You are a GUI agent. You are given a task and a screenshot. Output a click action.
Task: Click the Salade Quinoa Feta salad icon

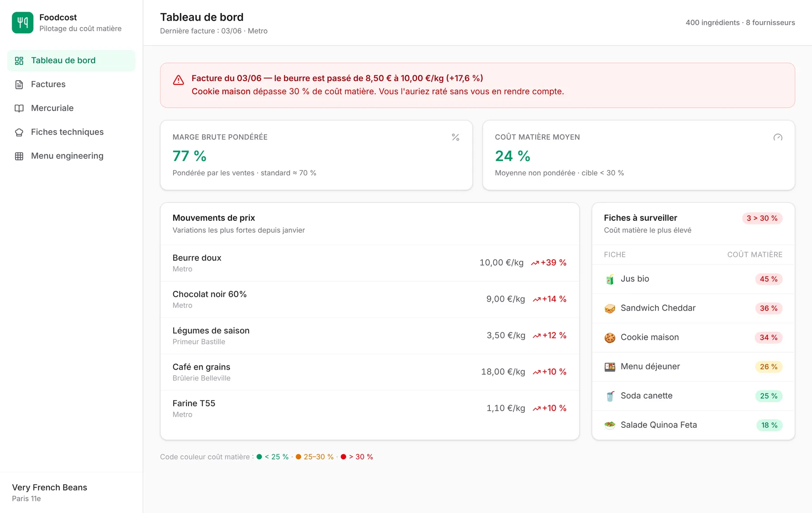point(610,425)
